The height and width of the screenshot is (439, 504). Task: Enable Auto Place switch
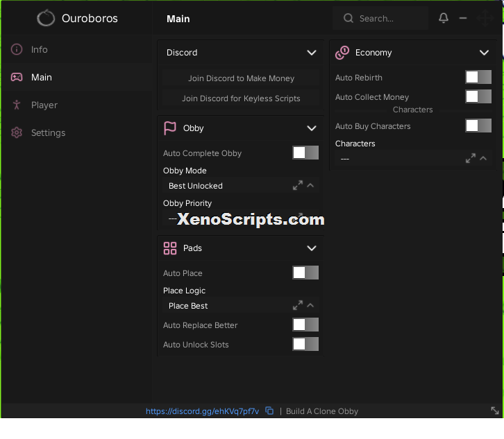click(305, 273)
